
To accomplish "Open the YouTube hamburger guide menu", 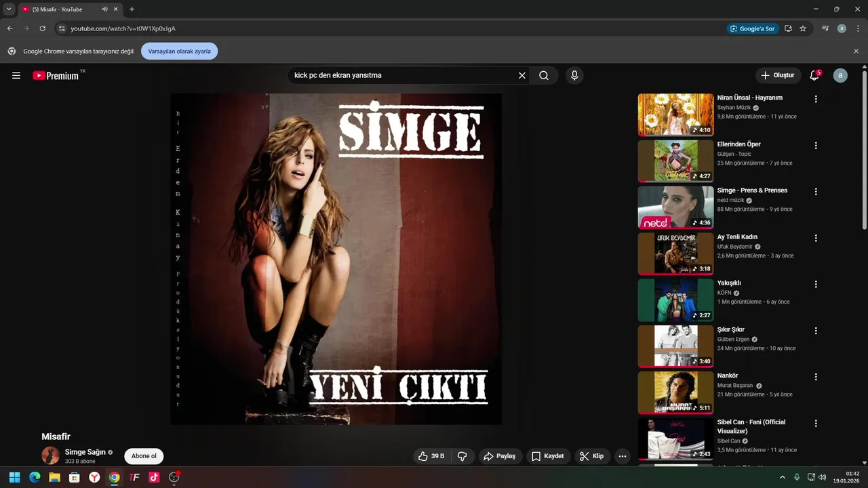I will [16, 75].
